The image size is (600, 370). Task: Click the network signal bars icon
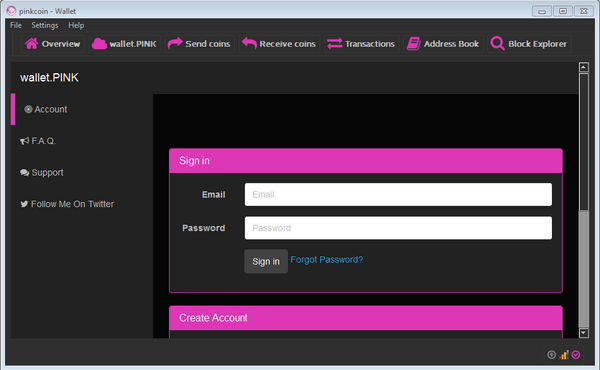pos(564,355)
